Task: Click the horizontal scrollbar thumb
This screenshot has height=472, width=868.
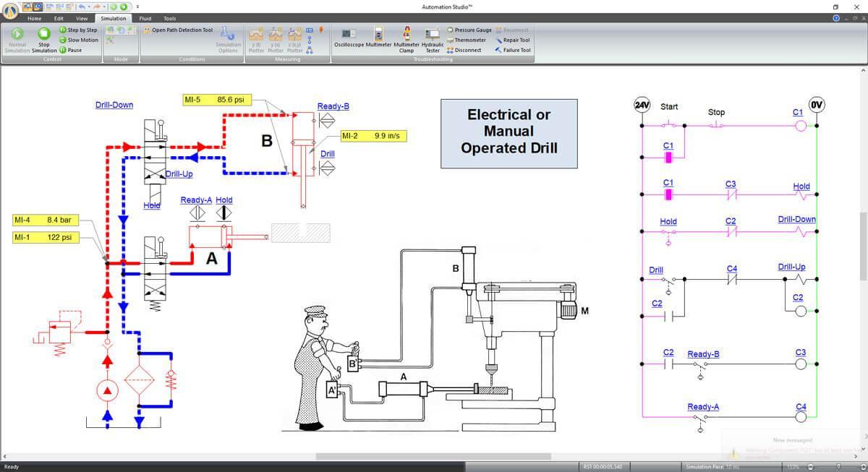Action: [x=434, y=456]
